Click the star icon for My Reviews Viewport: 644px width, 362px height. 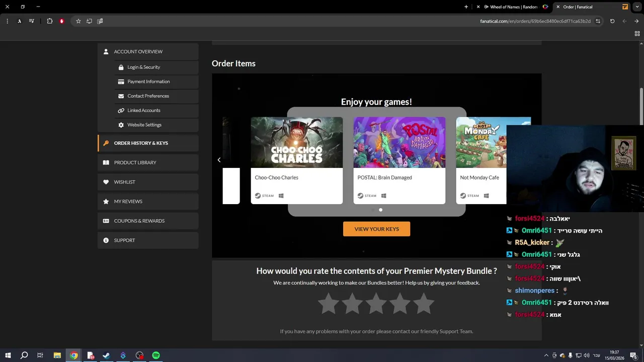coord(106,202)
